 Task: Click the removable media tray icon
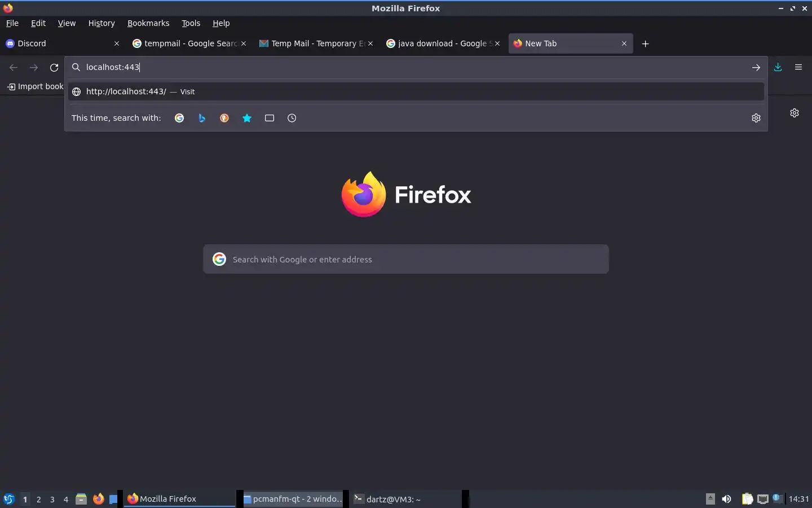pyautogui.click(x=710, y=499)
